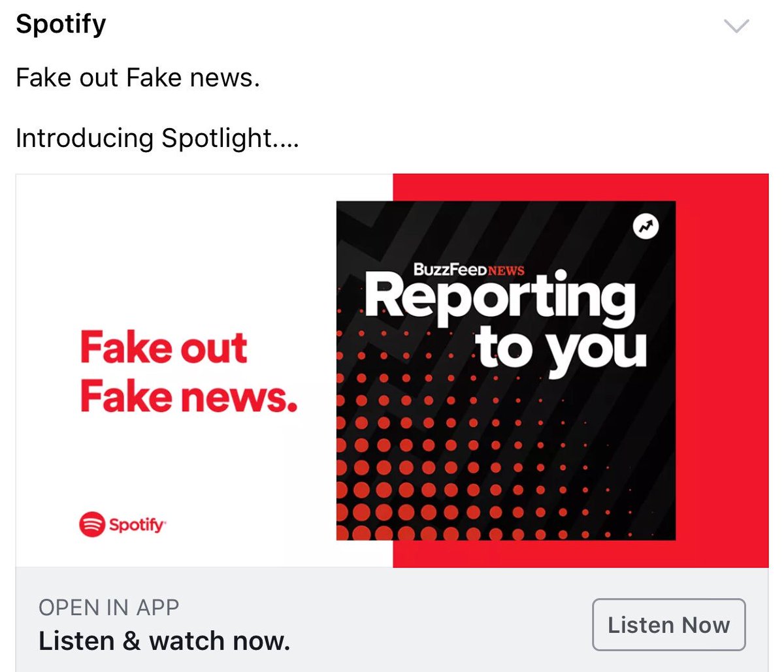The width and height of the screenshot is (784, 672).
Task: Click the grey call-to-action footer bar
Action: [392, 619]
